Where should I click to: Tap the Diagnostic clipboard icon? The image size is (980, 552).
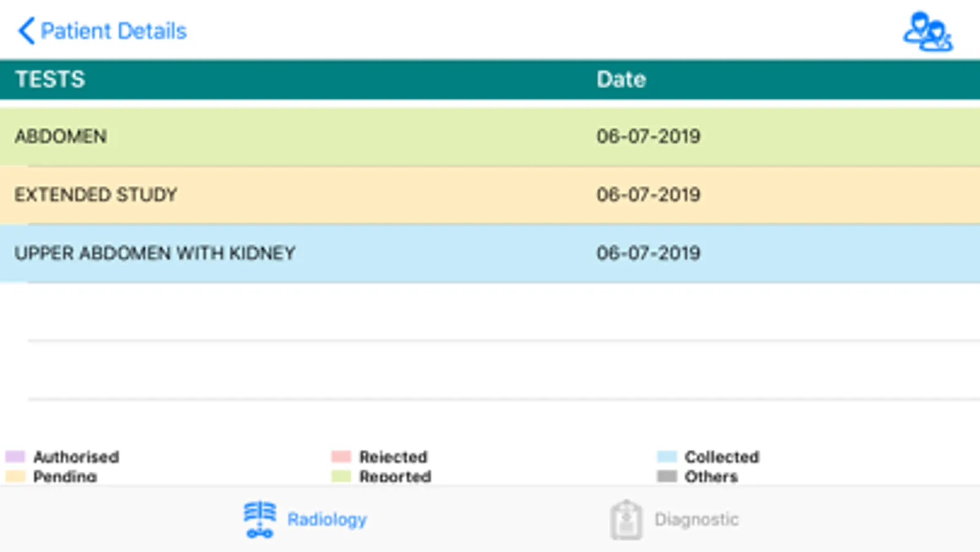(626, 520)
